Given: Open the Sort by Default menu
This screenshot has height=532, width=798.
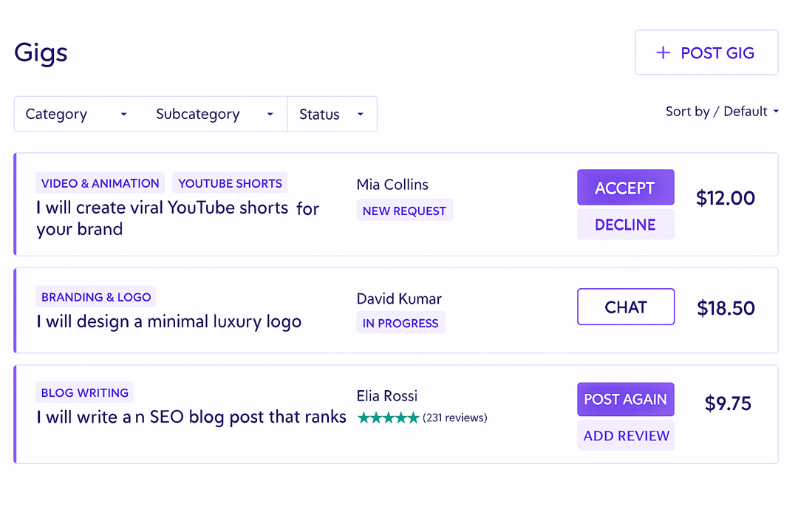Looking at the screenshot, I should (721, 112).
